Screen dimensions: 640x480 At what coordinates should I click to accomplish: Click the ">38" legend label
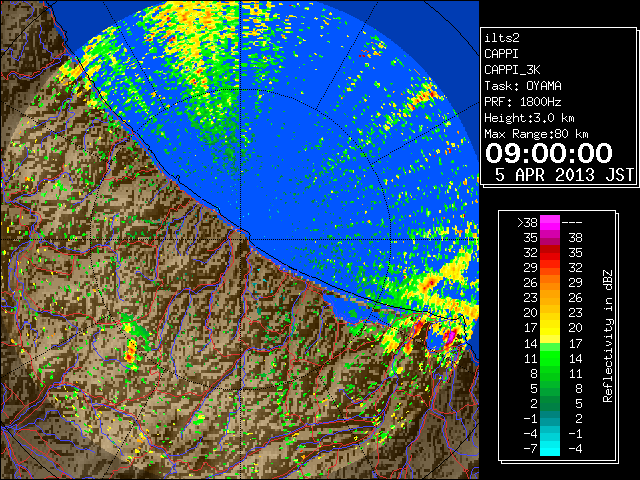527,223
